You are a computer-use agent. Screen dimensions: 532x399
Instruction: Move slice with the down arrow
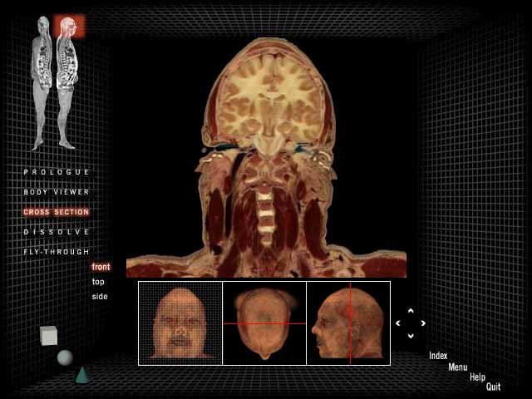coord(411,336)
